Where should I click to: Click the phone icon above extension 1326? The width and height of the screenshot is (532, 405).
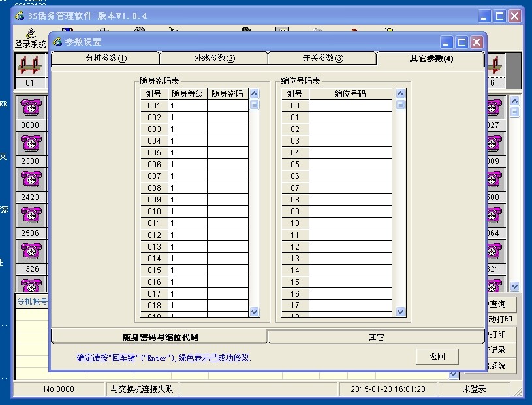pos(31,251)
